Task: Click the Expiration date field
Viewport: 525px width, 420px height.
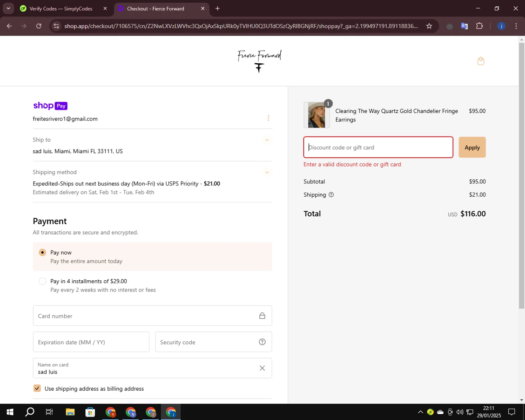Action: (x=91, y=342)
